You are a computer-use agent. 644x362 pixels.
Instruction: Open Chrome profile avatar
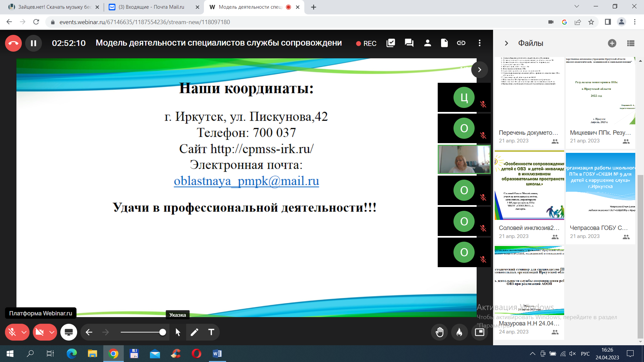coord(622,22)
